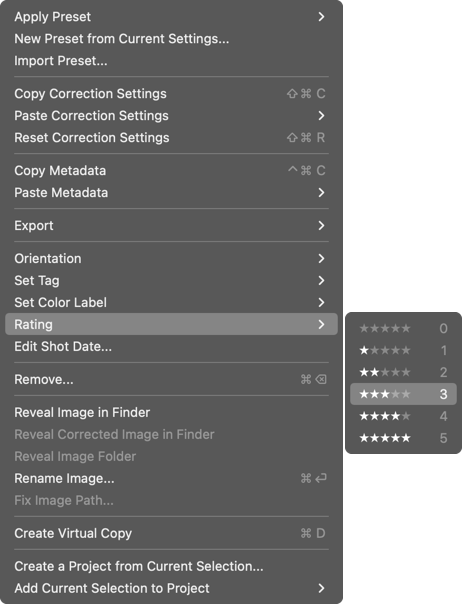Open the Orientation submenu
The height and width of the screenshot is (604, 463).
coord(171,258)
